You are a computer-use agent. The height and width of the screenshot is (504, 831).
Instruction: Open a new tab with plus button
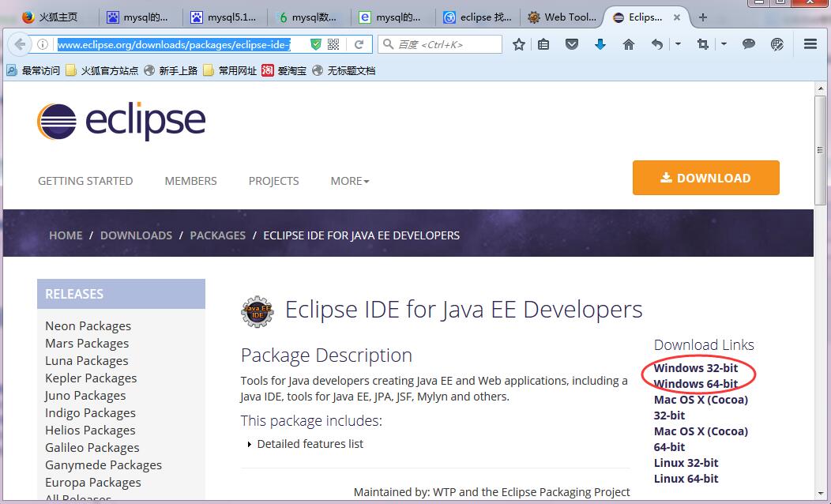tap(703, 17)
